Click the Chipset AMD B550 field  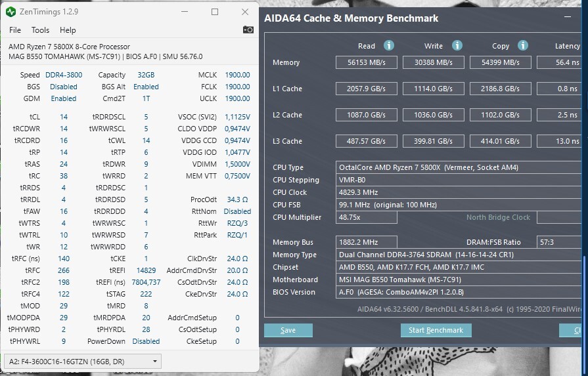click(x=459, y=267)
